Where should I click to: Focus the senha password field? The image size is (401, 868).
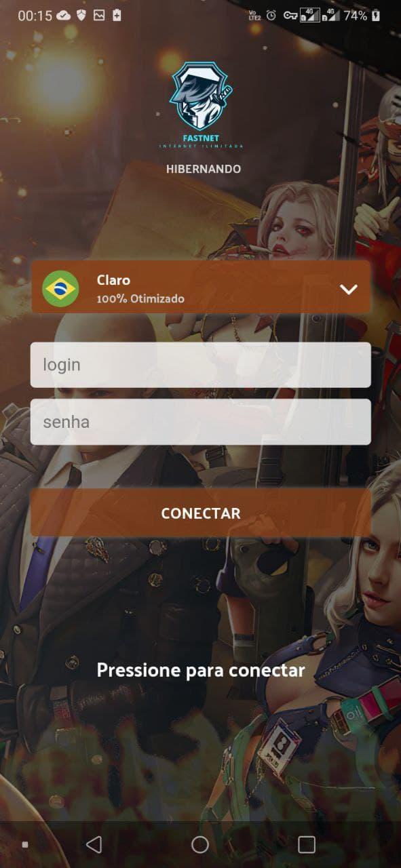[x=201, y=422]
